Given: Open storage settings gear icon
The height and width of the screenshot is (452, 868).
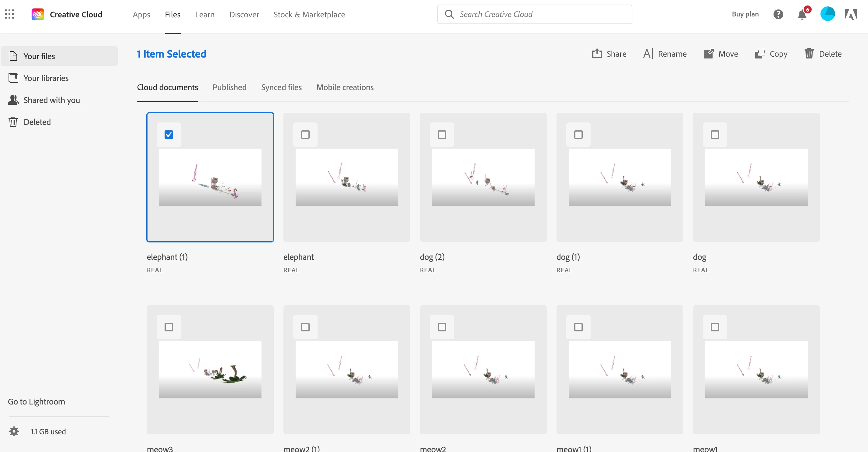Looking at the screenshot, I should pyautogui.click(x=14, y=432).
